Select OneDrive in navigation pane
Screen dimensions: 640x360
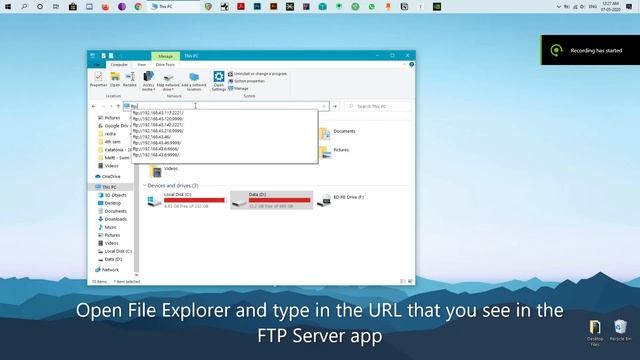108,177
